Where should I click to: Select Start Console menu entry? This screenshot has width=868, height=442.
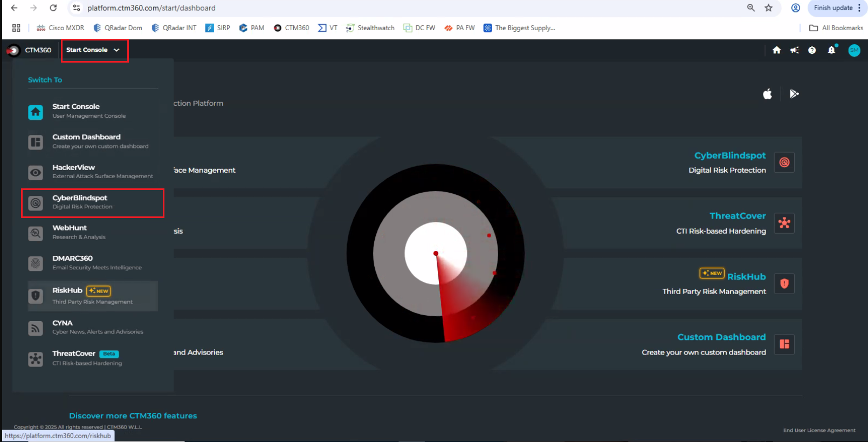coord(93,111)
